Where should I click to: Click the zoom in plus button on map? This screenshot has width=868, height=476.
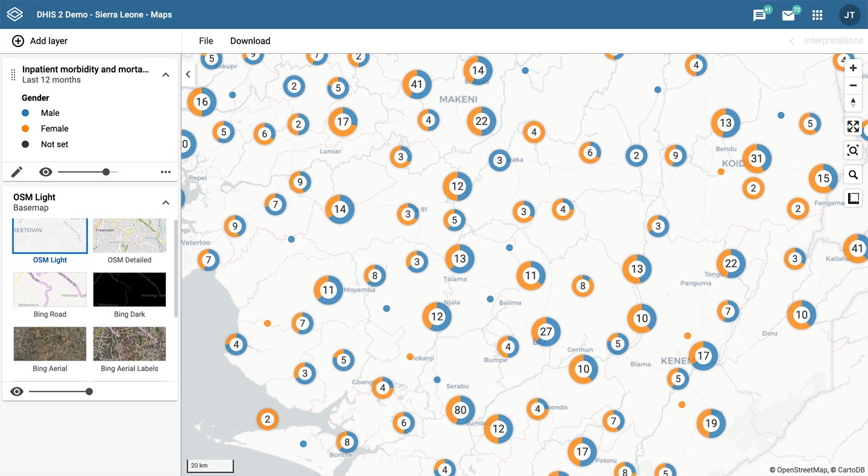pyautogui.click(x=853, y=68)
